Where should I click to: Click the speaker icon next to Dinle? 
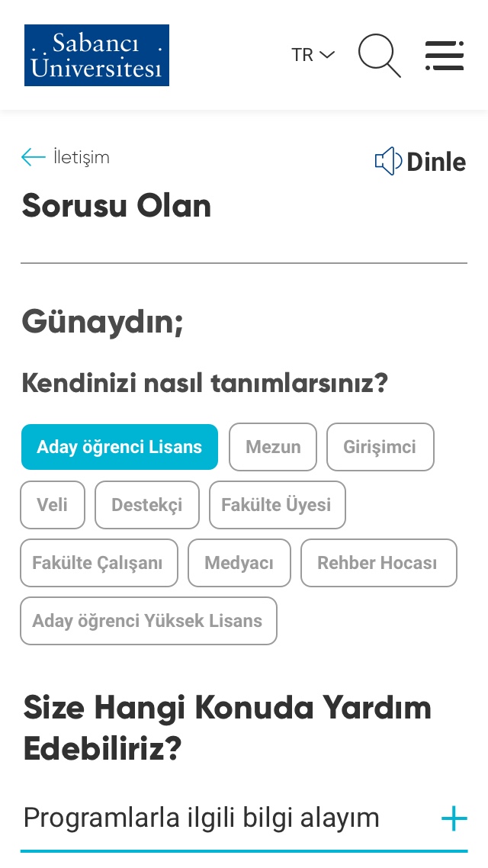(x=387, y=161)
